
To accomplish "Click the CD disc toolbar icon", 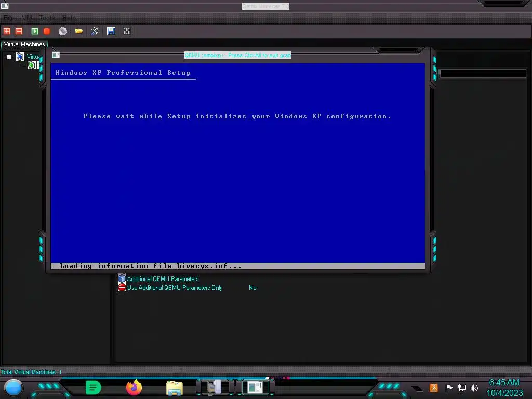I will [x=63, y=31].
